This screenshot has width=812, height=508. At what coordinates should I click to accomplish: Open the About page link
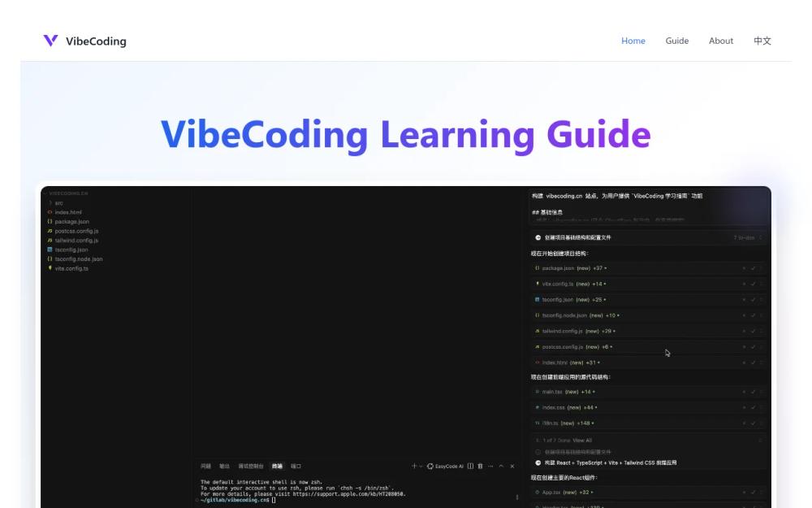(721, 41)
